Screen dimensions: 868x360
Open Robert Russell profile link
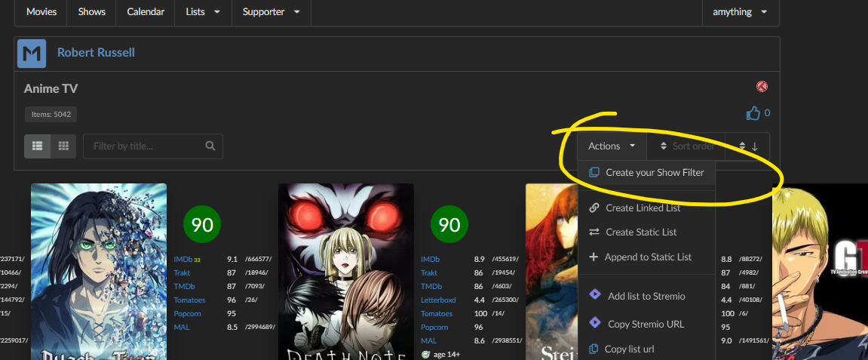click(96, 53)
